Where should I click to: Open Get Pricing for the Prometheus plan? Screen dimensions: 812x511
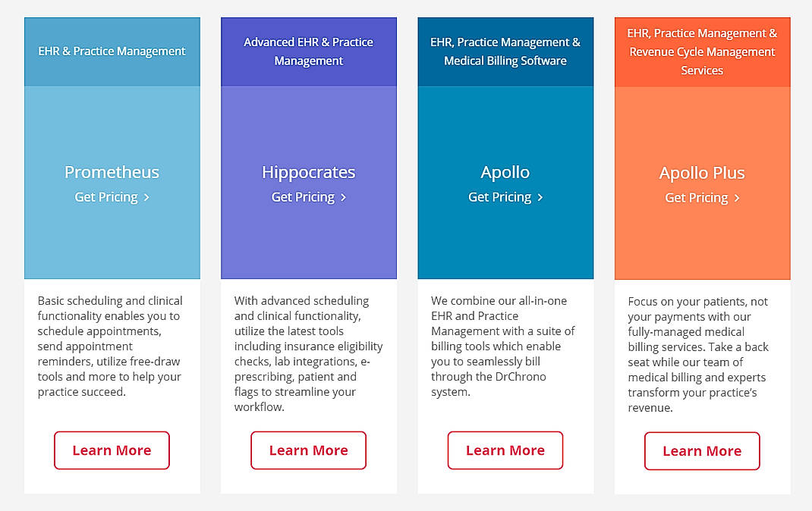click(106, 197)
